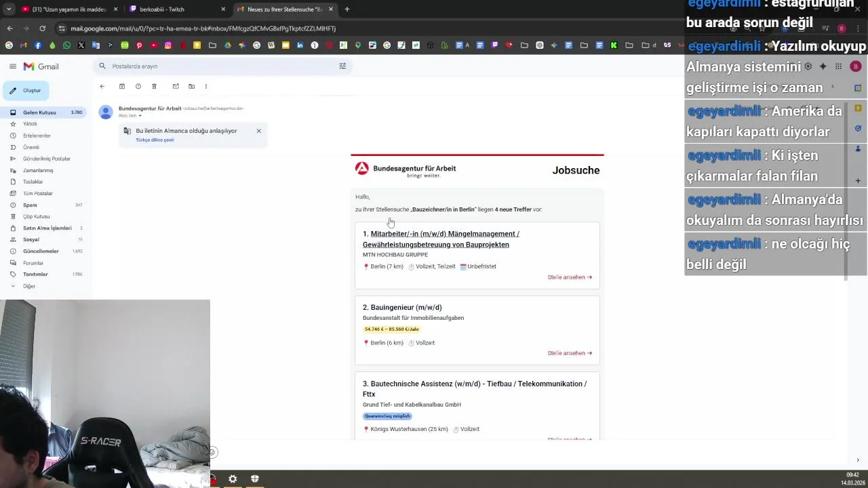The width and height of the screenshot is (868, 488).
Task: Open the Google Maps bookmark icon
Action: pos(358,45)
